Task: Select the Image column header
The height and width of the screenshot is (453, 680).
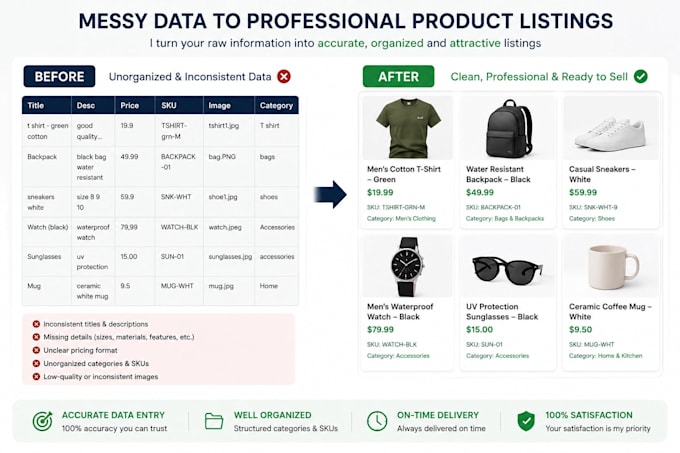Action: 229,105
